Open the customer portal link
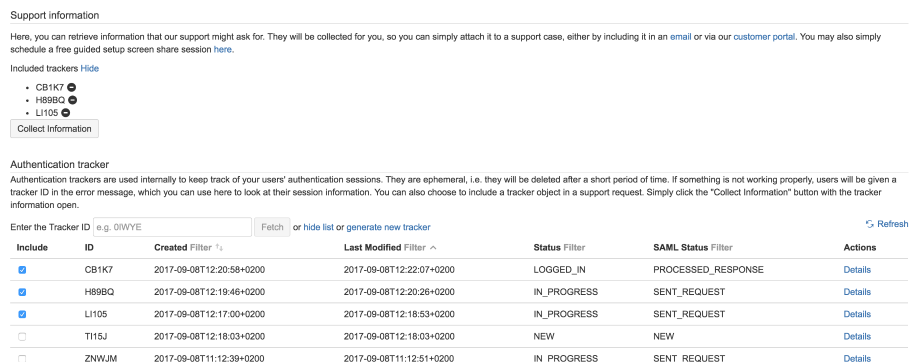This screenshot has height=362, width=920. 764,36
